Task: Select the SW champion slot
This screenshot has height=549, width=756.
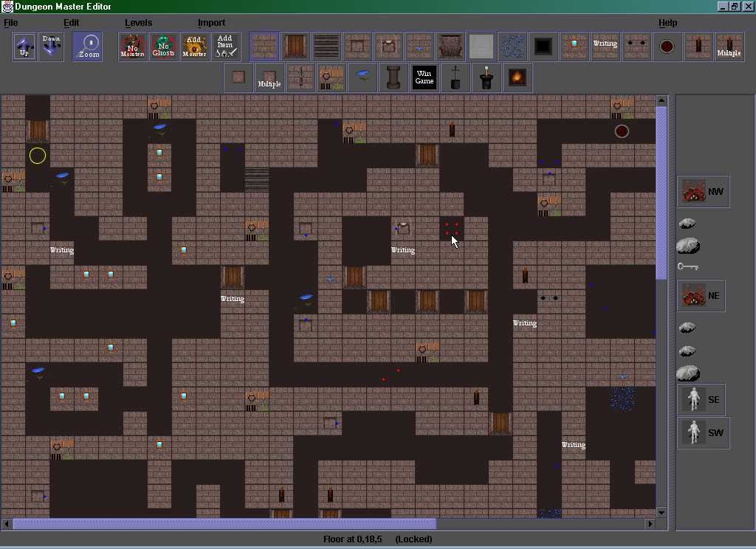Action: click(x=703, y=433)
